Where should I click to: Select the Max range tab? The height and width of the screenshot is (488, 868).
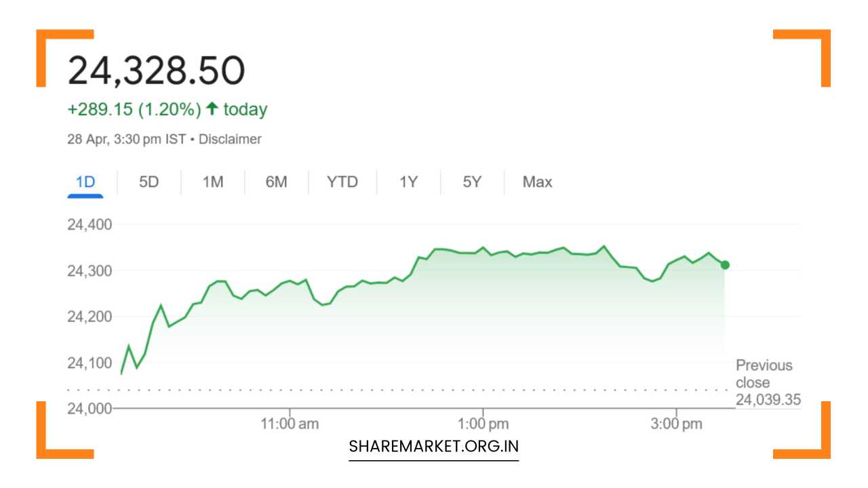tap(537, 182)
